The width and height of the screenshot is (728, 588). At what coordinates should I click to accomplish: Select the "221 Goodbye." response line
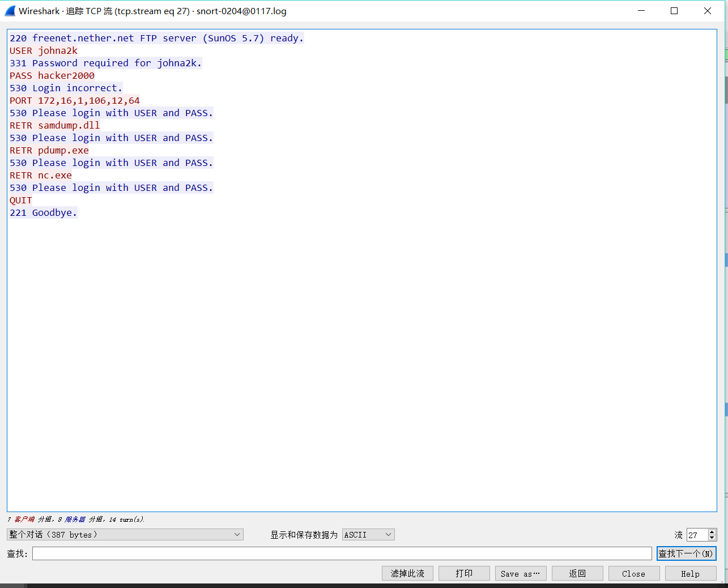tap(43, 212)
